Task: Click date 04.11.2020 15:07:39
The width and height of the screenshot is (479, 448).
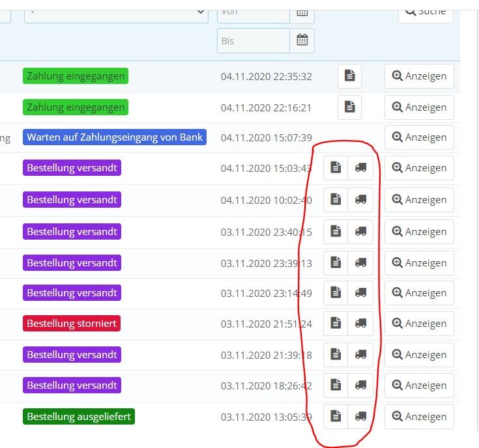Action: click(x=267, y=137)
